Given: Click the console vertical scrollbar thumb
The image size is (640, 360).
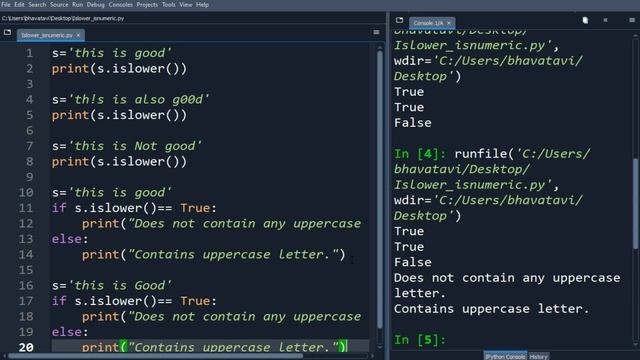Looking at the screenshot, I should point(635,203).
